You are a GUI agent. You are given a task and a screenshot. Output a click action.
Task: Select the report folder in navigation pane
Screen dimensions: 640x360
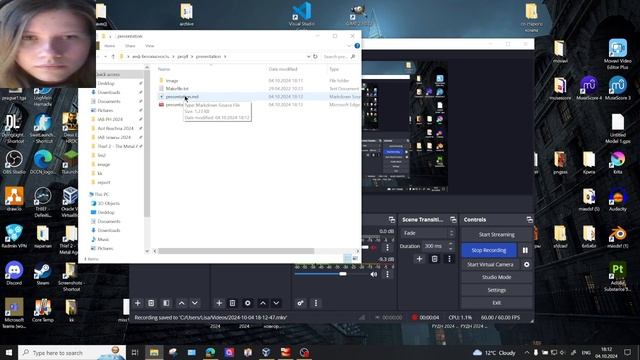[x=104, y=182]
